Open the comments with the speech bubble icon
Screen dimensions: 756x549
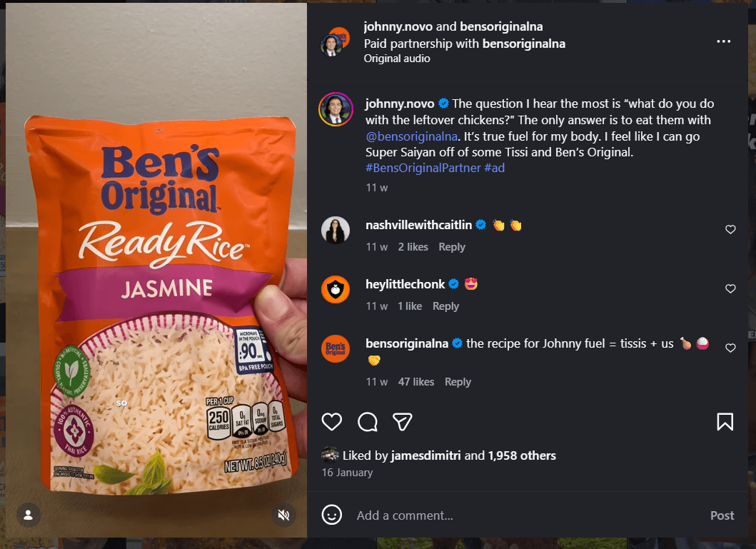point(367,422)
